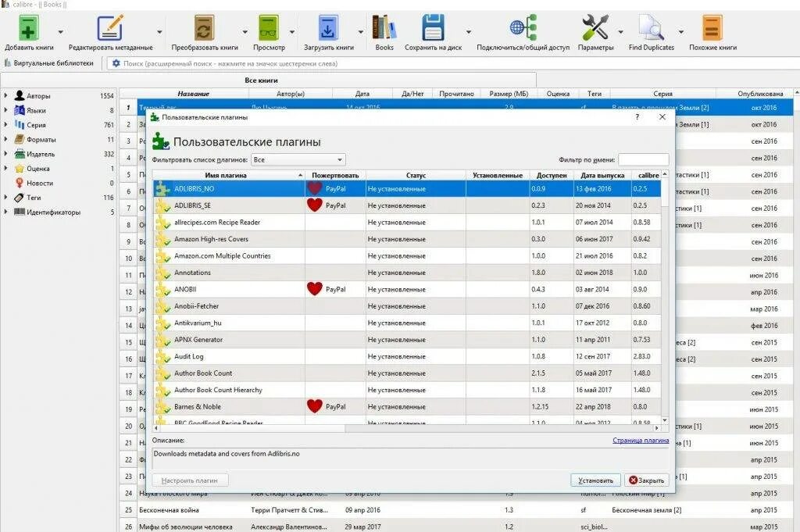Click donate heart icon for ANOBII
Viewport: 800px width, 532px height.
click(314, 289)
